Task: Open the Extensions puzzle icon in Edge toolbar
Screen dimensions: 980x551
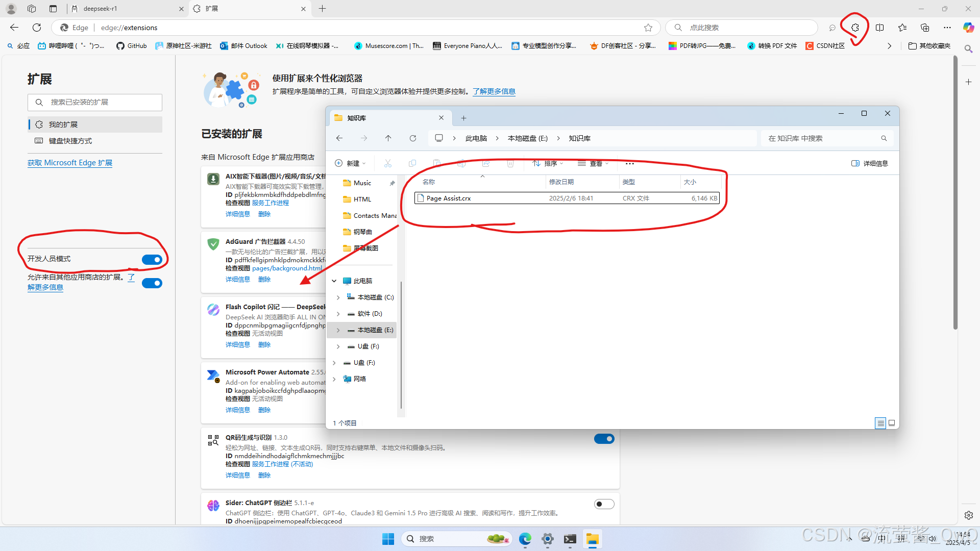Action: click(x=855, y=28)
